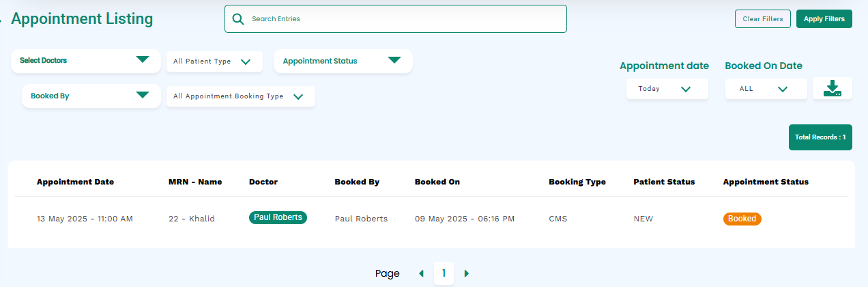Click the 09 May 2025 - 06:16 PM cell
Image resolution: width=868 pixels, height=287 pixels.
pyautogui.click(x=465, y=219)
